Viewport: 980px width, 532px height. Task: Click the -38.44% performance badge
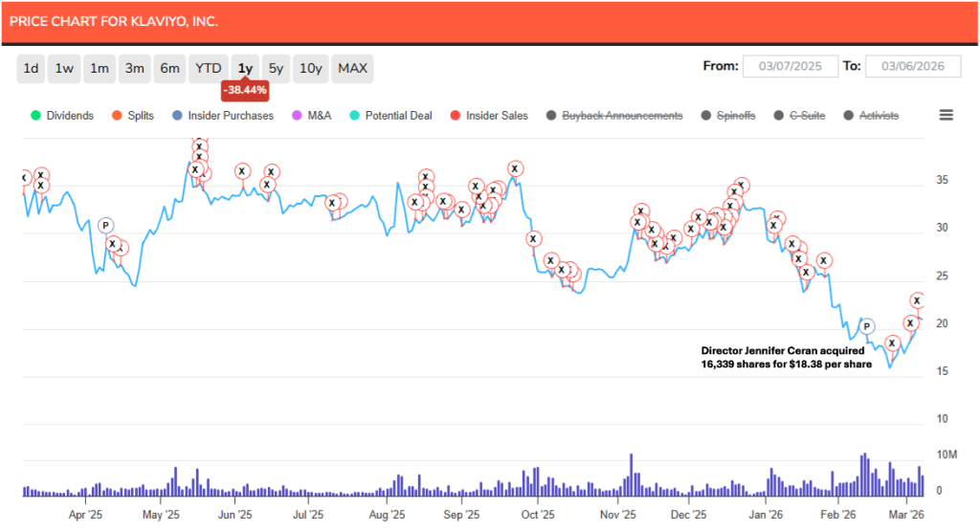(245, 90)
